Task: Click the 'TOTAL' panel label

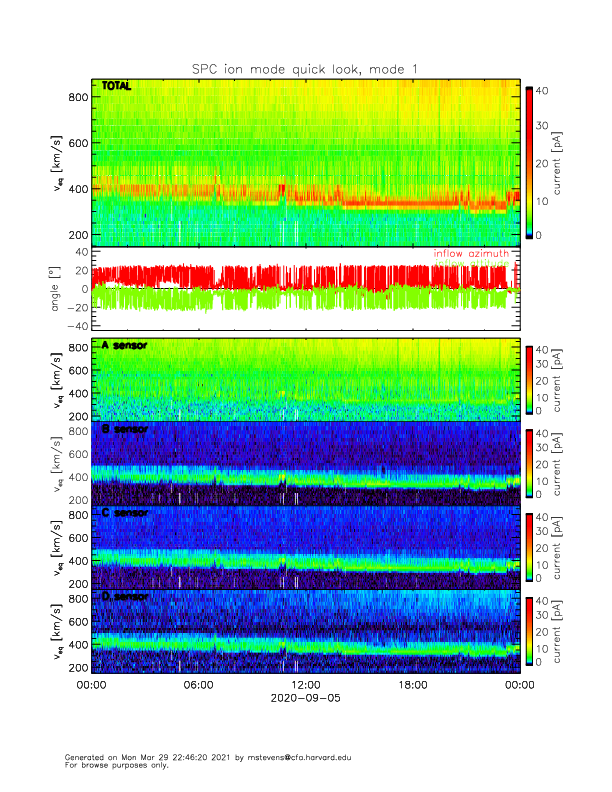Action: tap(117, 88)
